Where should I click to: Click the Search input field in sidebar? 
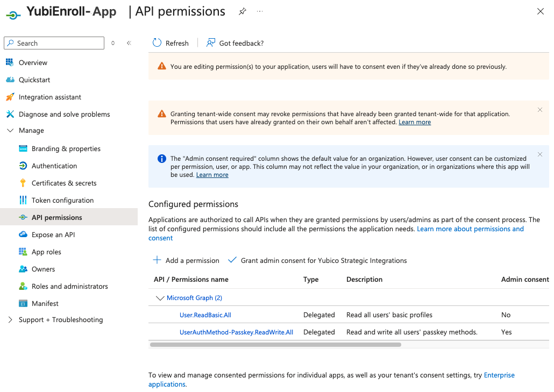click(54, 43)
